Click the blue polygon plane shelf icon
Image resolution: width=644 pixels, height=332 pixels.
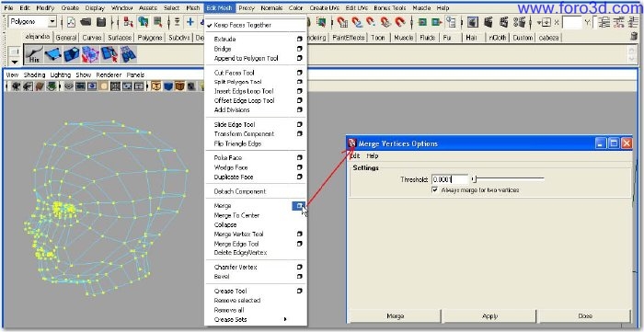(x=52, y=54)
